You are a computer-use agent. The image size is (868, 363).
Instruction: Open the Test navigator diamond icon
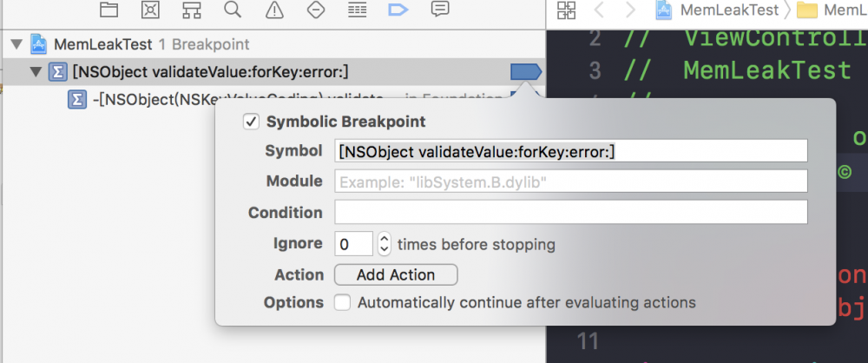click(316, 10)
